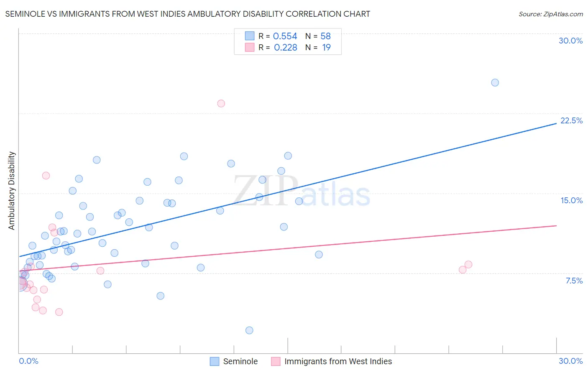Click the 22.5% y-axis tick label
The width and height of the screenshot is (588, 373).
(x=571, y=120)
